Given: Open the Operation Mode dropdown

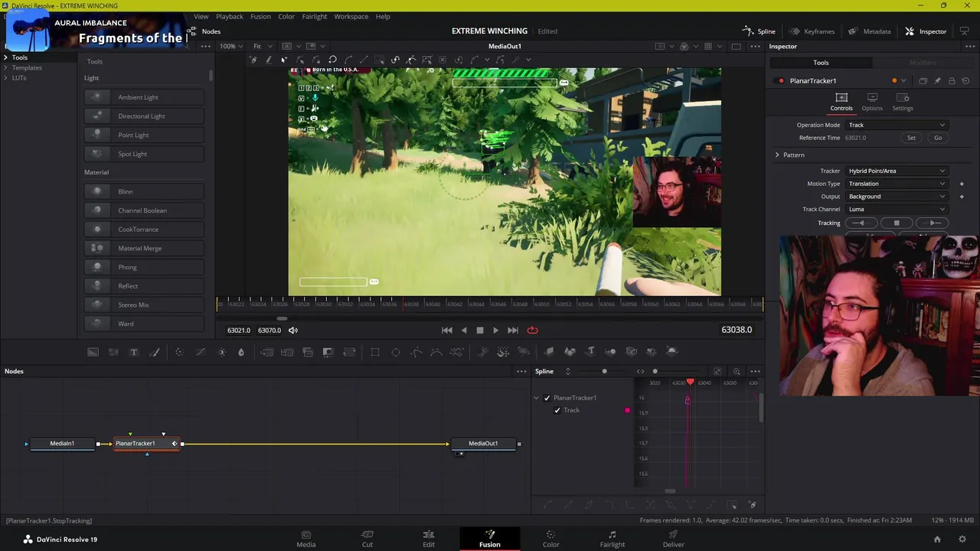Looking at the screenshot, I should (x=897, y=125).
